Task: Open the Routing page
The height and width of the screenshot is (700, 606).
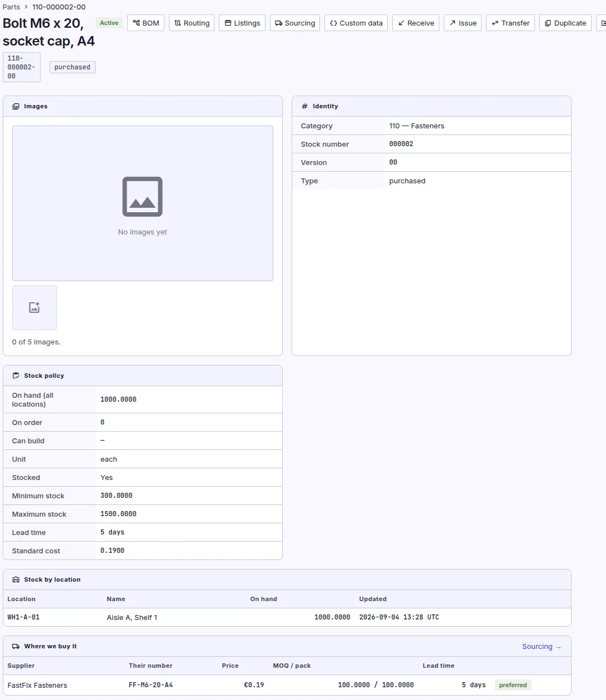Action: (x=192, y=23)
